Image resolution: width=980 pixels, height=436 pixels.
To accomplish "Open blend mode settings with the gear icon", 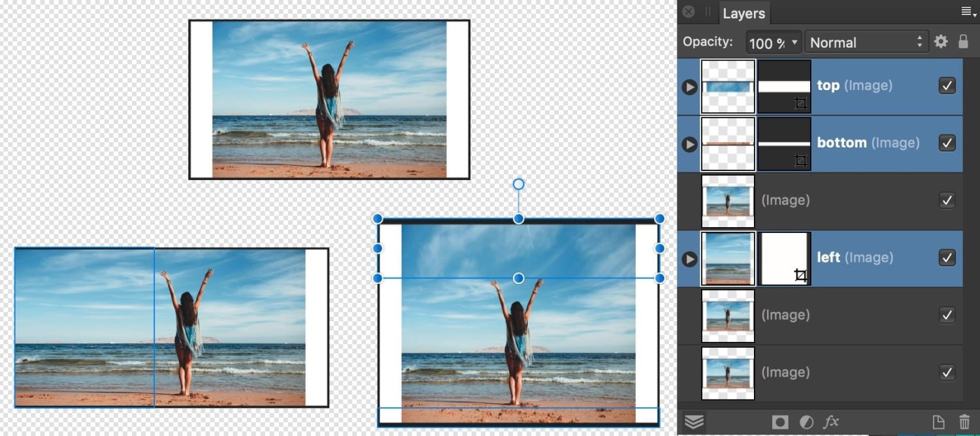I will pos(941,41).
